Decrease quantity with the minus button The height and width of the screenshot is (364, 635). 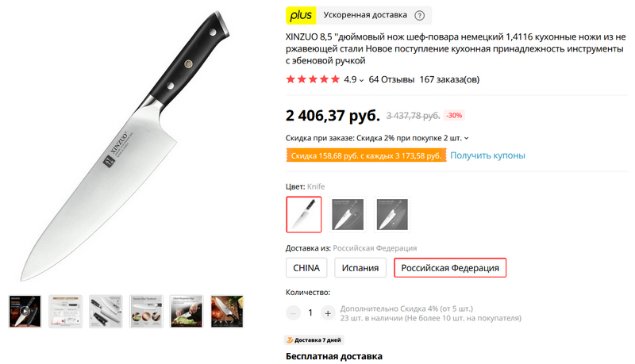[293, 313]
